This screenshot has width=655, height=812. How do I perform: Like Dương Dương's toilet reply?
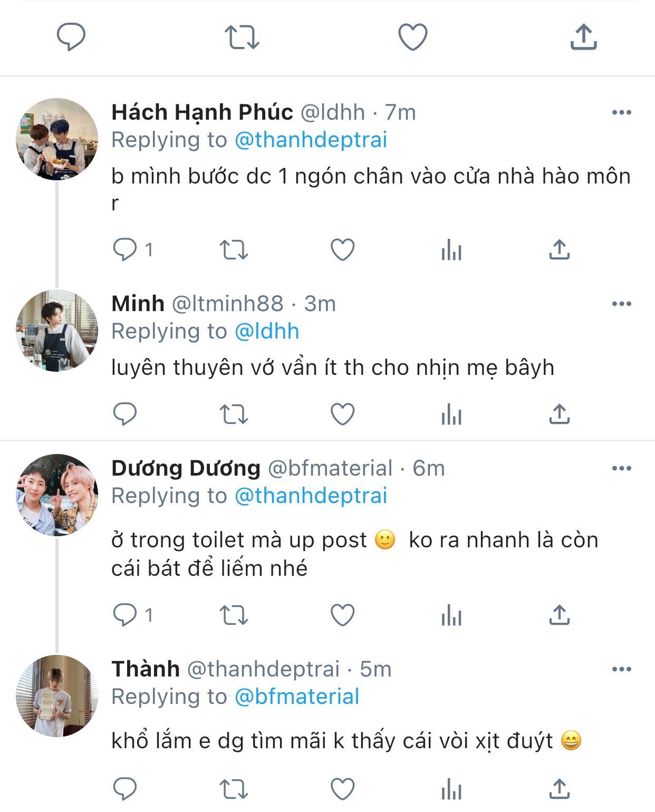coord(342,615)
